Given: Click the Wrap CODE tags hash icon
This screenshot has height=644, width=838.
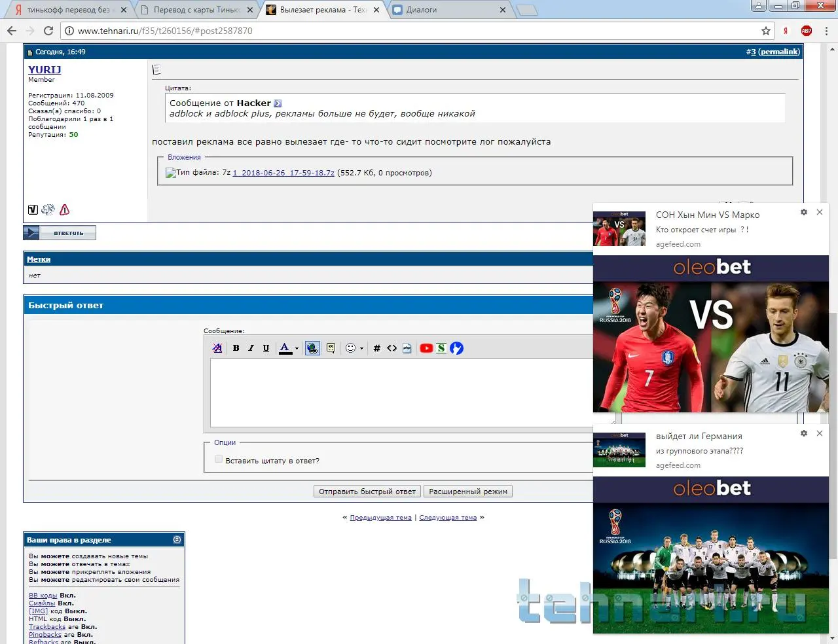Looking at the screenshot, I should (377, 348).
